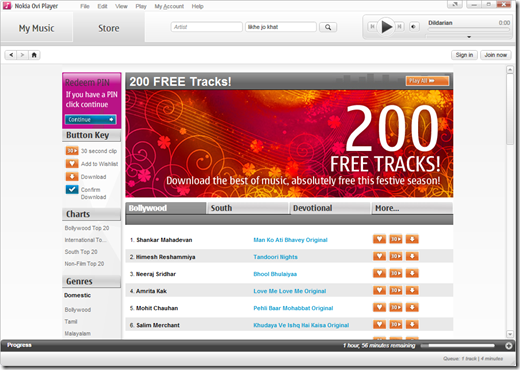Select the South tracks tab
Image resolution: width=520 pixels, height=370 pixels.
click(247, 208)
